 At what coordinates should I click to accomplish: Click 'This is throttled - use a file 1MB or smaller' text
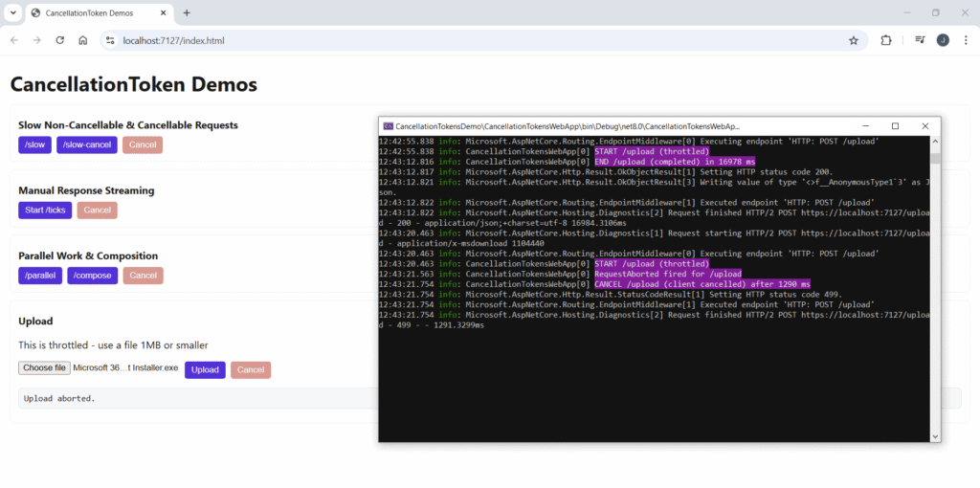(113, 344)
